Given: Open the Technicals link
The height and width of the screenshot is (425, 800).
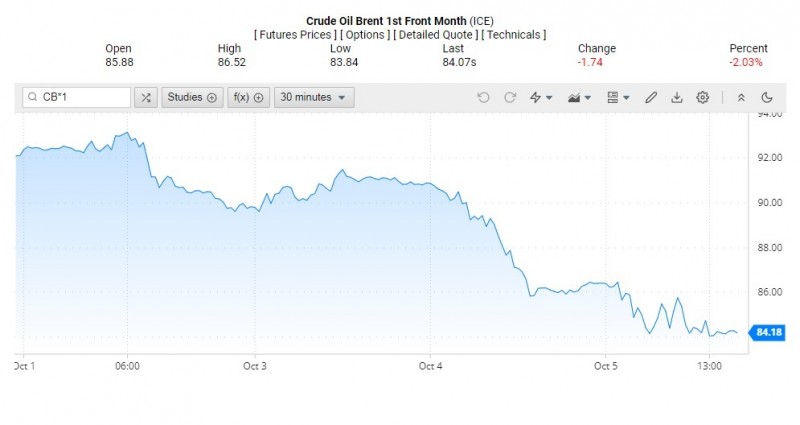Looking at the screenshot, I should point(514,35).
